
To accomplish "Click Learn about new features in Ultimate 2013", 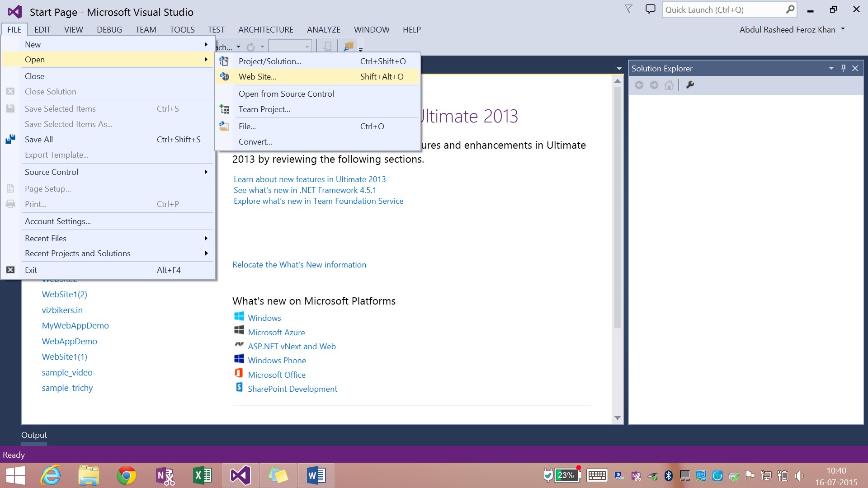I will click(x=310, y=179).
